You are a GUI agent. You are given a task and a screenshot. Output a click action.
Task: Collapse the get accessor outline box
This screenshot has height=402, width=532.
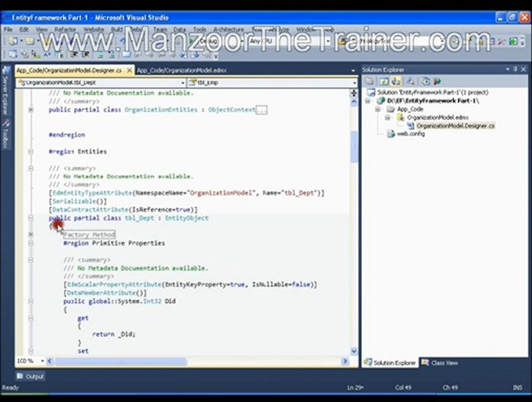(x=31, y=318)
